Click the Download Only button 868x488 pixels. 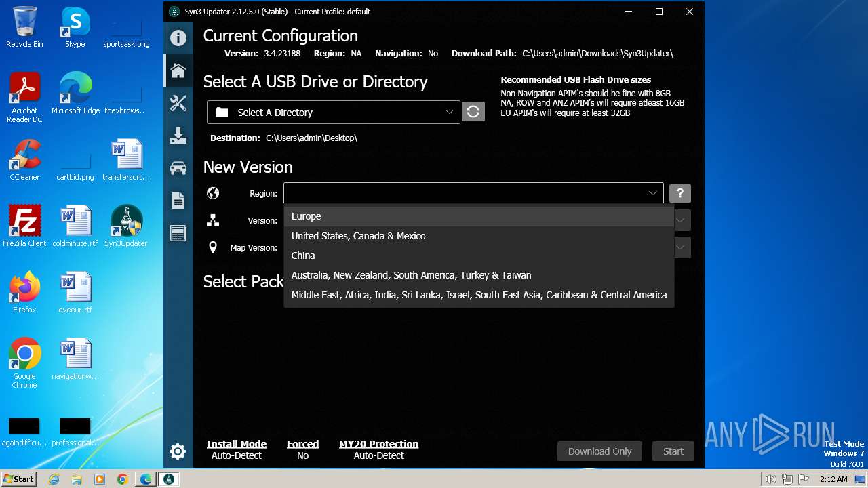coord(599,451)
